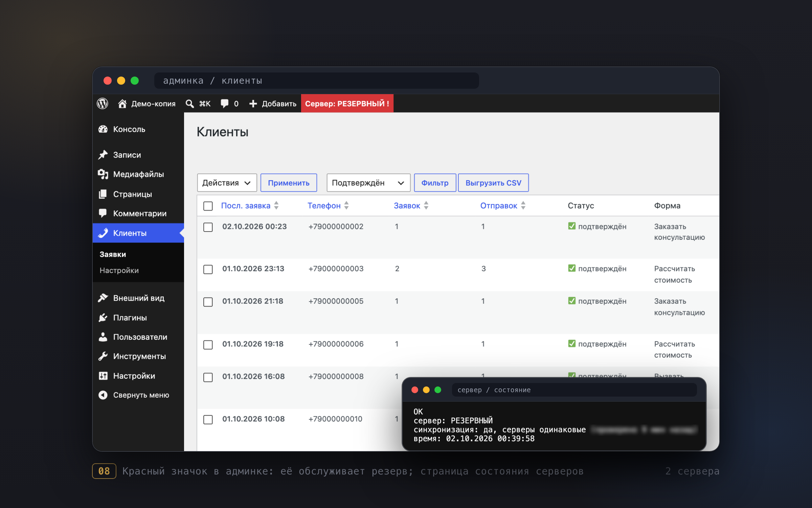Screen dimensions: 812x508
Task: Open comments bubble in the admin bar
Action: [225, 104]
